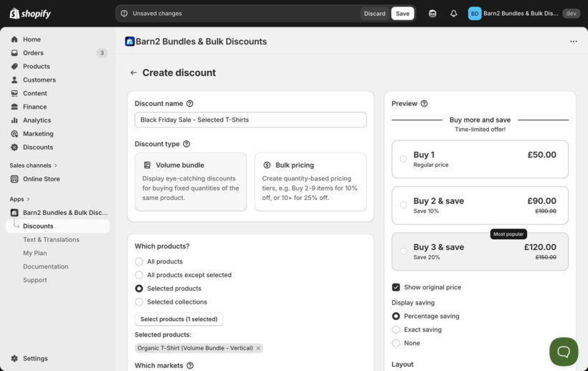Click the Shopify logo
The width and height of the screenshot is (588, 371).
[30, 14]
